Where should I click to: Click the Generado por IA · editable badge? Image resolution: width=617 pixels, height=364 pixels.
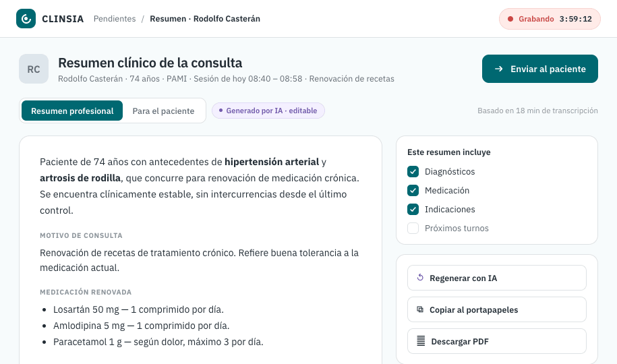coord(268,111)
